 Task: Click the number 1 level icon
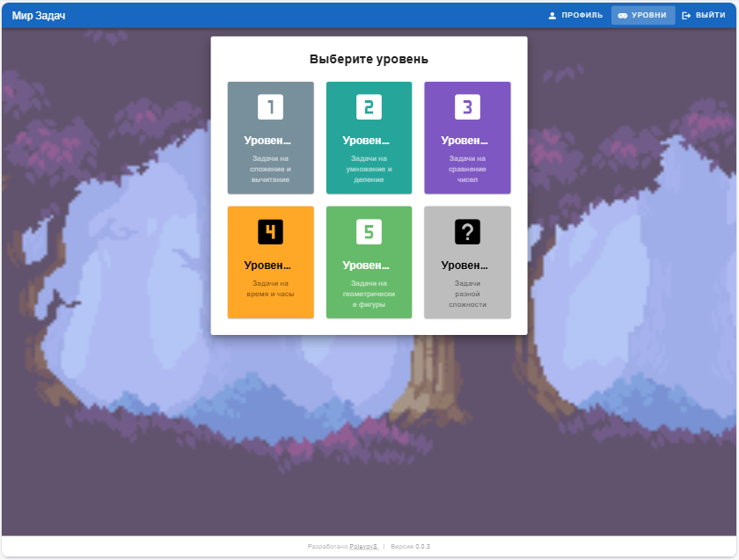coord(271,107)
